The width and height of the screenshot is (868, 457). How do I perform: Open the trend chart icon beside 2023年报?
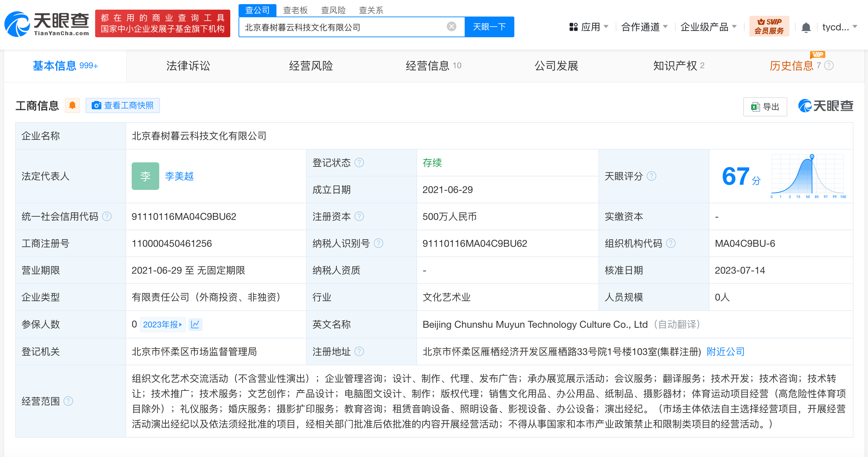(195, 324)
